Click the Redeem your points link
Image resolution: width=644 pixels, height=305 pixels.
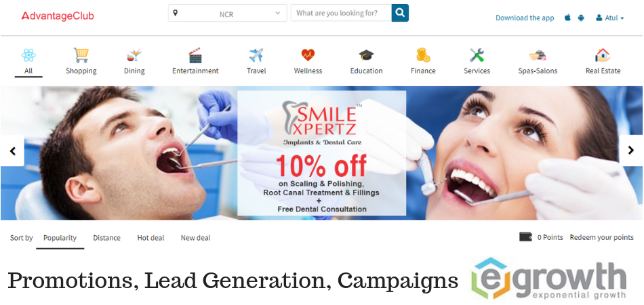(601, 237)
